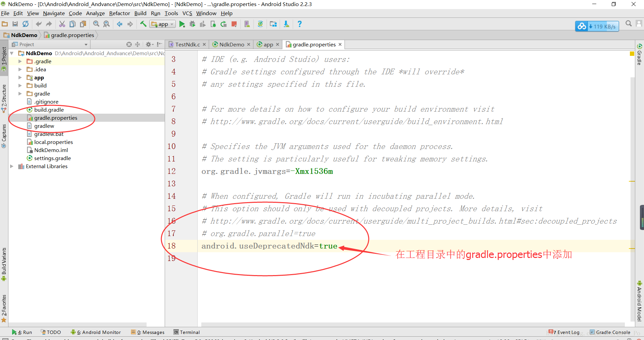This screenshot has width=644, height=340.
Task: Expand the app module folder
Action: (20, 77)
